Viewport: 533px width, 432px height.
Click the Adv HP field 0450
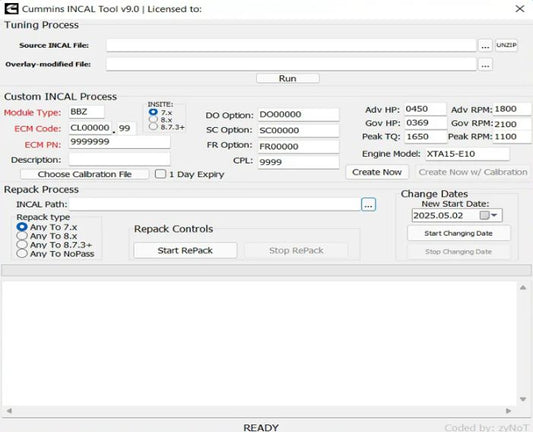(425, 109)
